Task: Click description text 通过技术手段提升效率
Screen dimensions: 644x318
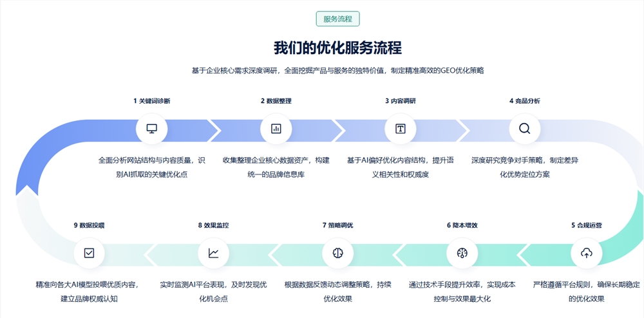Action: 462,285
